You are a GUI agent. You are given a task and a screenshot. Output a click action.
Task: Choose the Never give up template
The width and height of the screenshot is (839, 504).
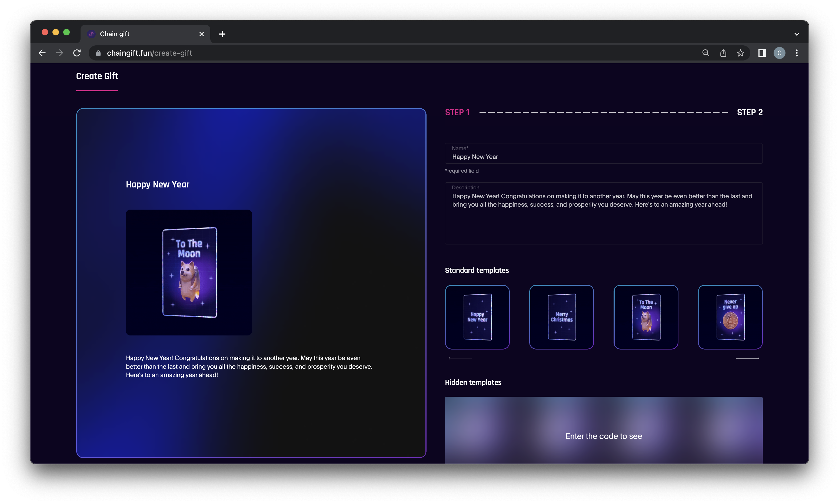pyautogui.click(x=730, y=317)
